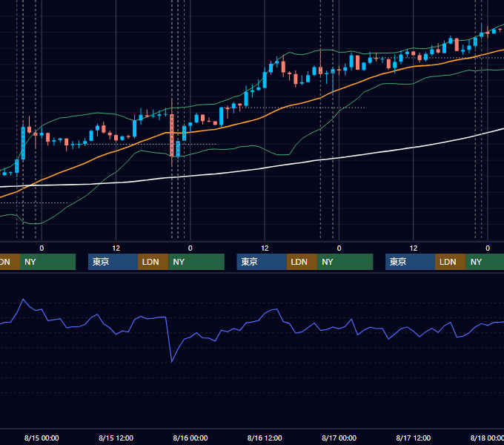This screenshot has width=504, height=445.
Task: Click the hour label 12 above 8/15 12:00
Action: [116, 248]
